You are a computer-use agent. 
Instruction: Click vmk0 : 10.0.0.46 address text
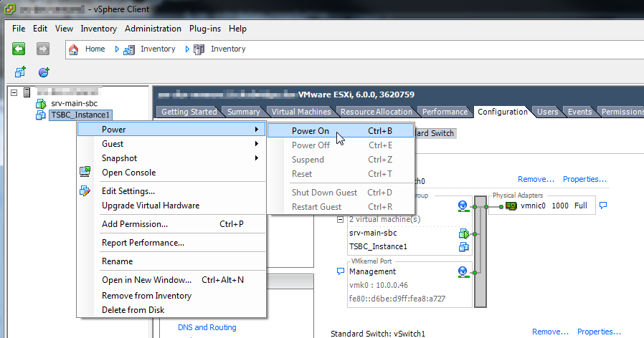pos(378,285)
